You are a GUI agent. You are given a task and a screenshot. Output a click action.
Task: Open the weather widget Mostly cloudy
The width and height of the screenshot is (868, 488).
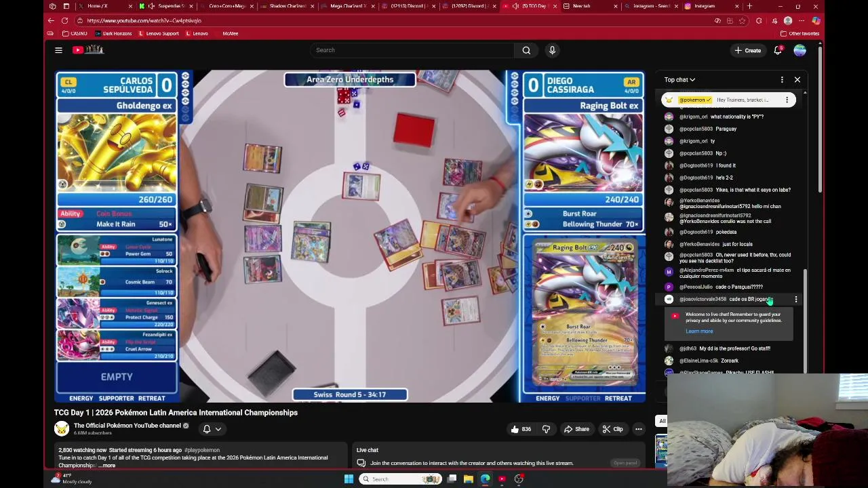pos(71,479)
